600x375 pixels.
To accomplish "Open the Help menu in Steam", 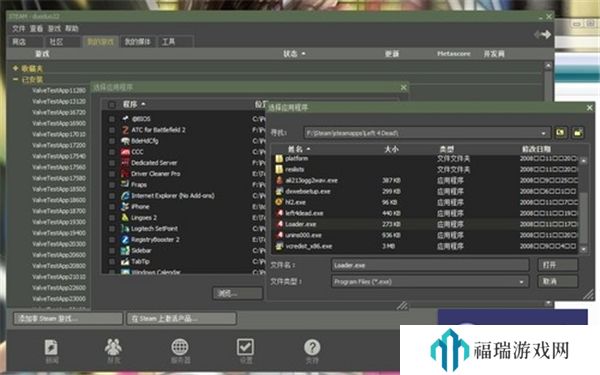I will (x=72, y=28).
